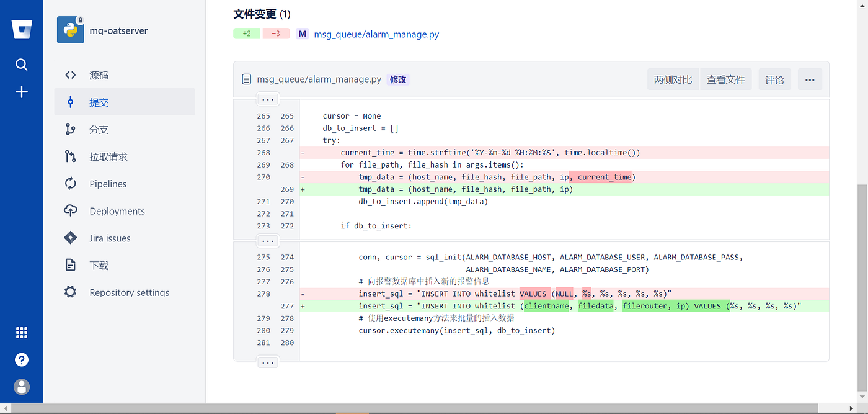Image resolution: width=868 pixels, height=414 pixels.
Task: Open the app switcher grid icon
Action: click(x=21, y=333)
